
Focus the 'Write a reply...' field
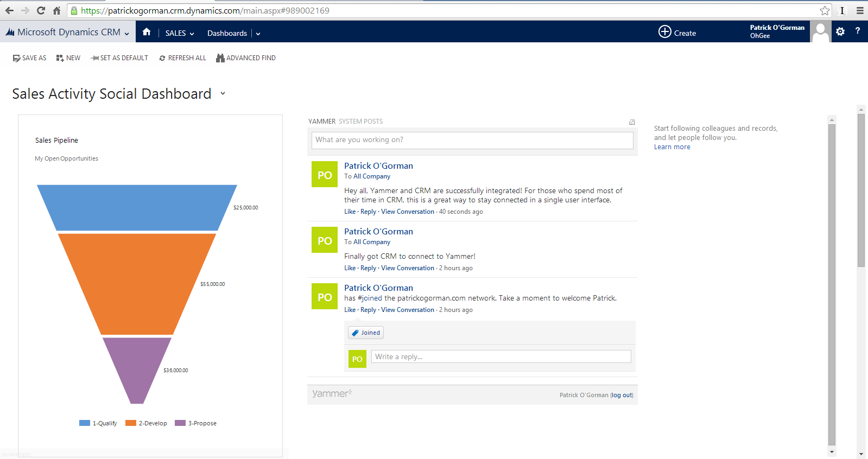tap(501, 356)
